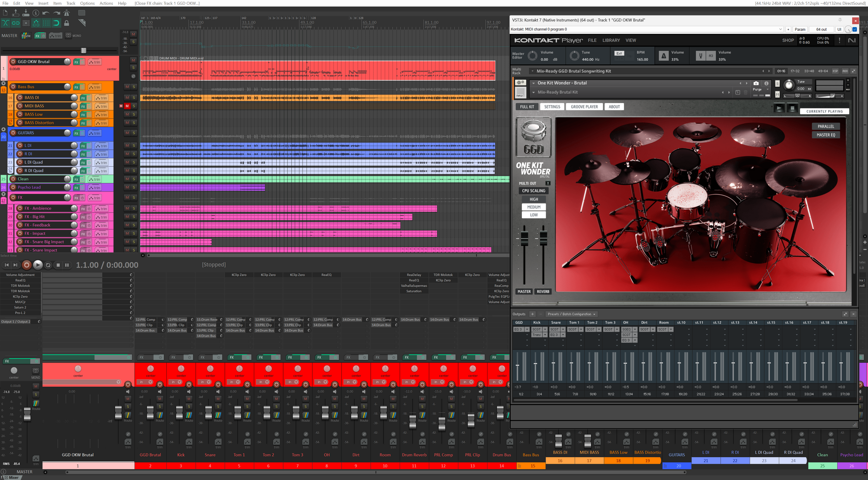868x480 pixels.
Task: Select the Undo icon in REAPER toolbar
Action: click(46, 13)
